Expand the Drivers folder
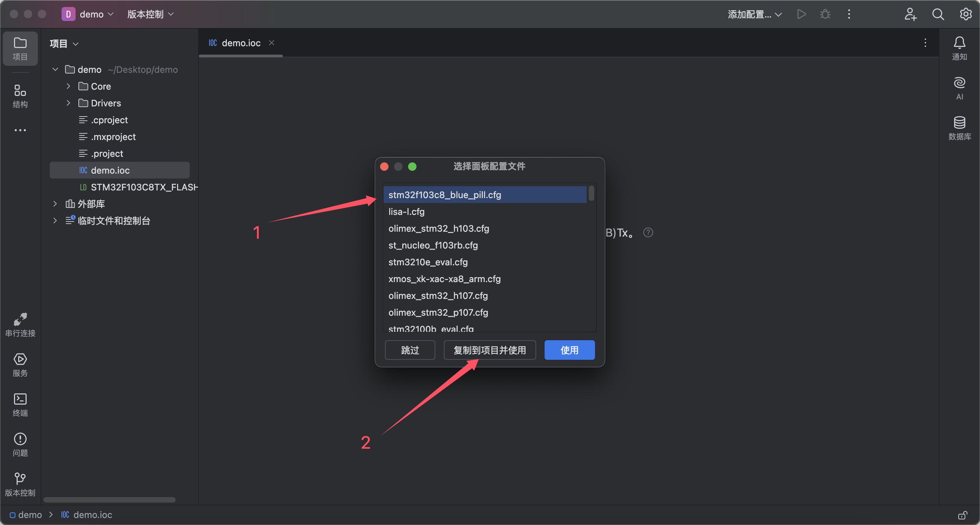Image resolution: width=980 pixels, height=525 pixels. click(69, 103)
